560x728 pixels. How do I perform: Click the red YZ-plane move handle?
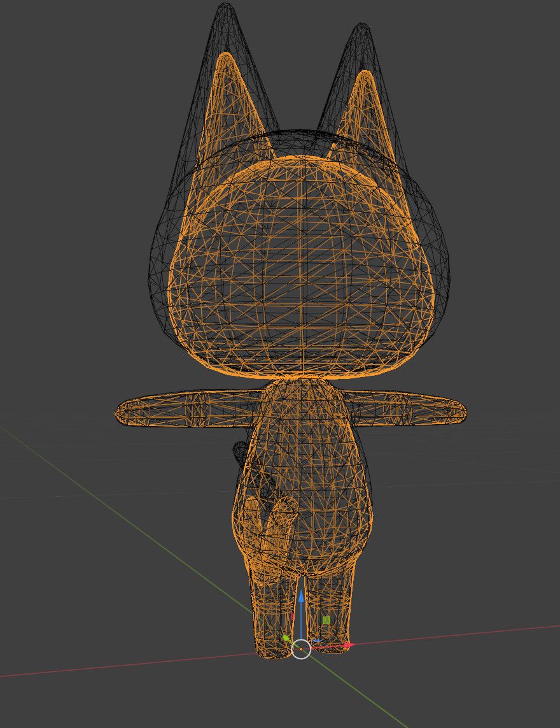click(292, 617)
